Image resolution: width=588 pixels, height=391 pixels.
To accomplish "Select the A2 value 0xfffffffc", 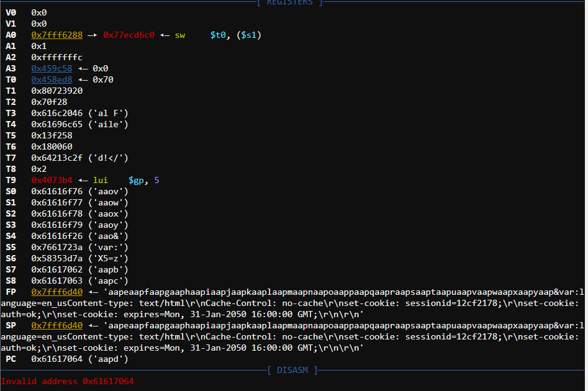I will (57, 57).
